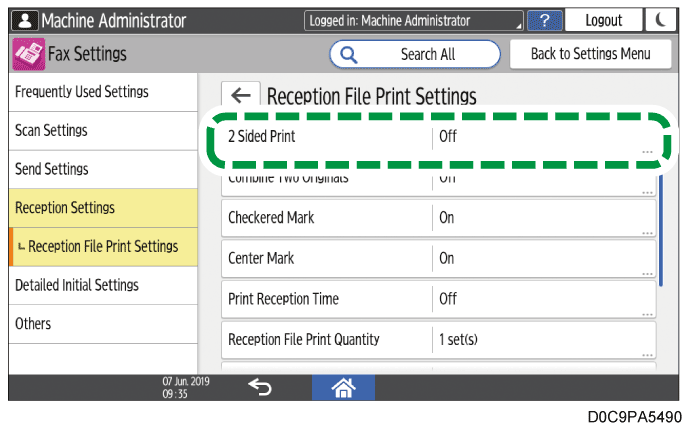The width and height of the screenshot is (691, 427).
Task: Click the Fax Settings icon
Action: (x=27, y=54)
